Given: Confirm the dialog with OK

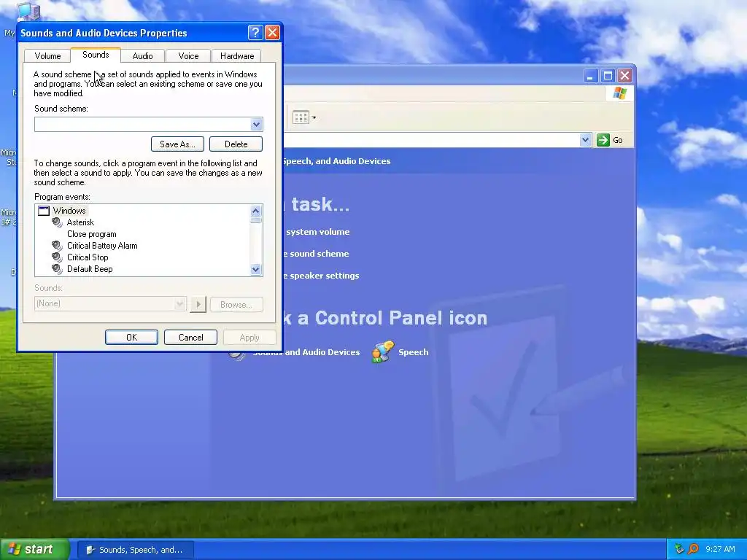Looking at the screenshot, I should [131, 337].
